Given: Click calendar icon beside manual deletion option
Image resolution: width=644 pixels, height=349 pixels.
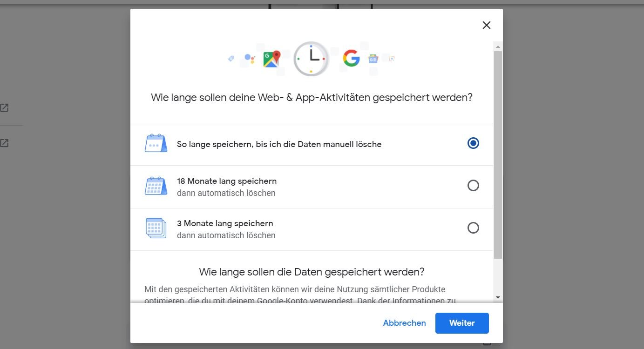Looking at the screenshot, I should click(x=156, y=143).
